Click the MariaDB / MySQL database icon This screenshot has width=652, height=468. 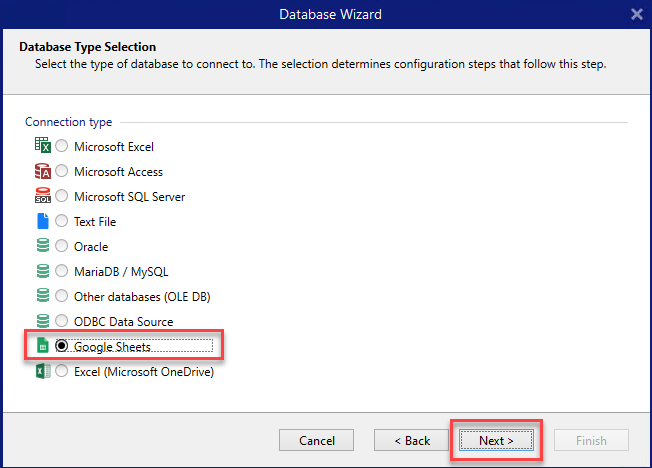pos(42,271)
